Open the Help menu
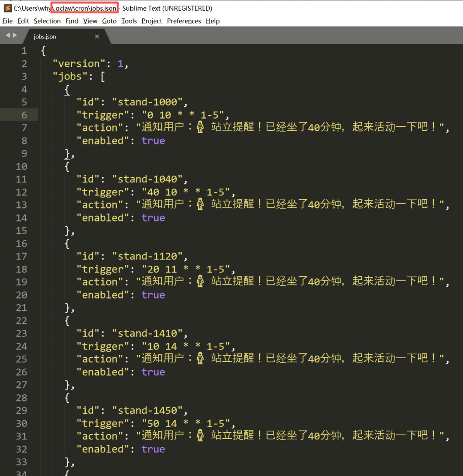Viewport: 463px width, 476px height. click(x=213, y=21)
